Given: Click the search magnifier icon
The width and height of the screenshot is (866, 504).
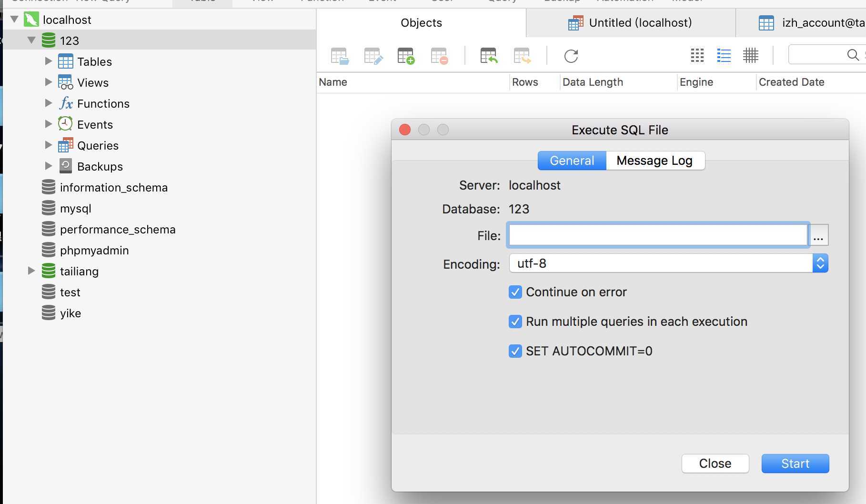Looking at the screenshot, I should click(x=853, y=55).
